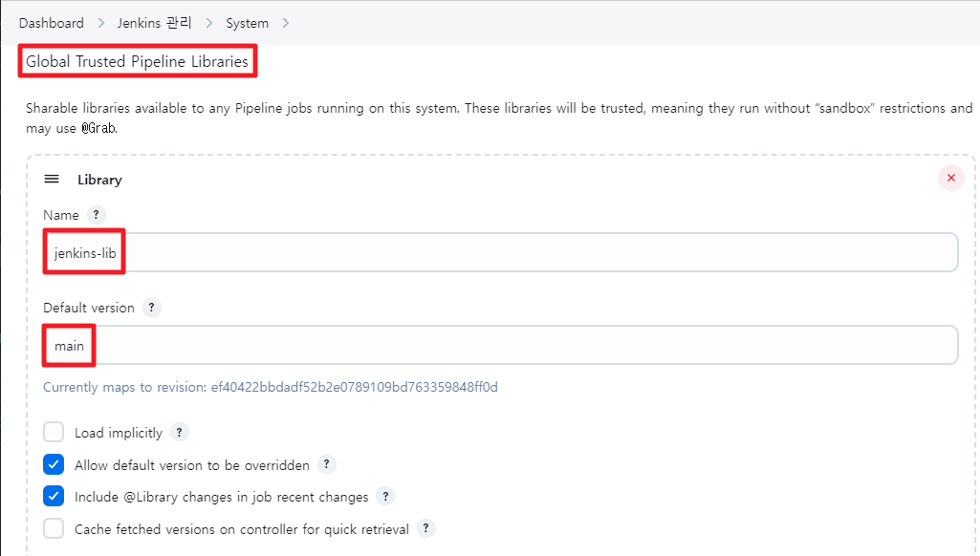Select the 'Currently maps to revision' text
The height and width of the screenshot is (556, 980).
tap(270, 387)
